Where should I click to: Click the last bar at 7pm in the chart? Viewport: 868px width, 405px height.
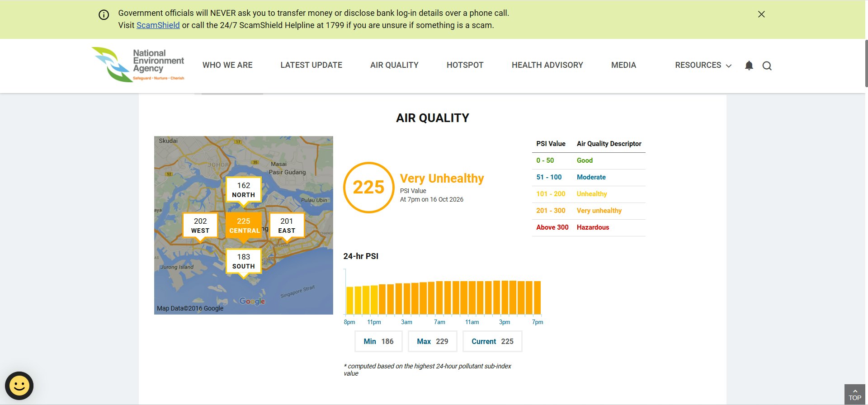(x=537, y=298)
